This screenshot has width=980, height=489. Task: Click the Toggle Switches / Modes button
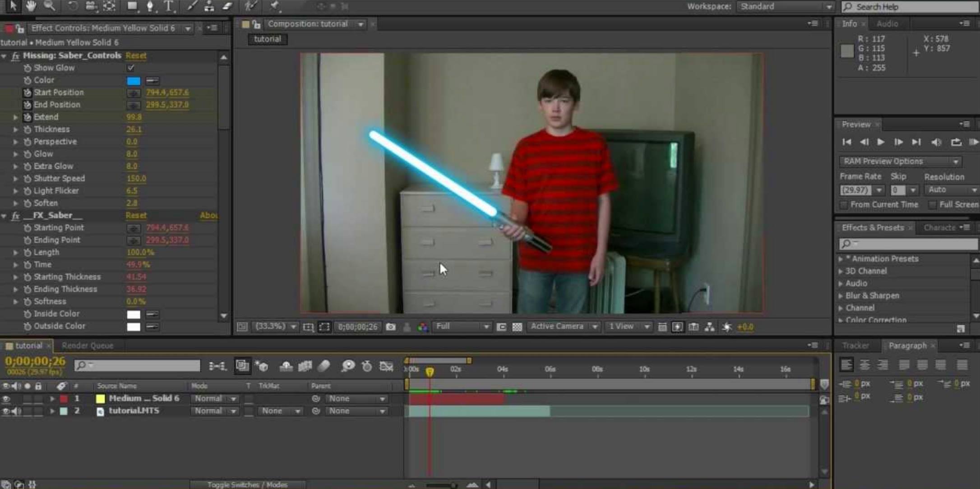(248, 484)
